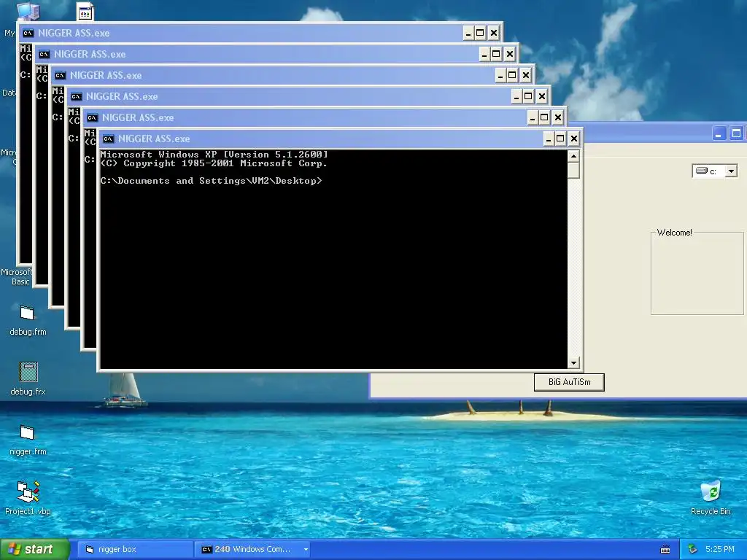Screen dimensions: 747x560
Task: Click the scroll up arrow in the frontmost command prompt
Action: coord(573,156)
